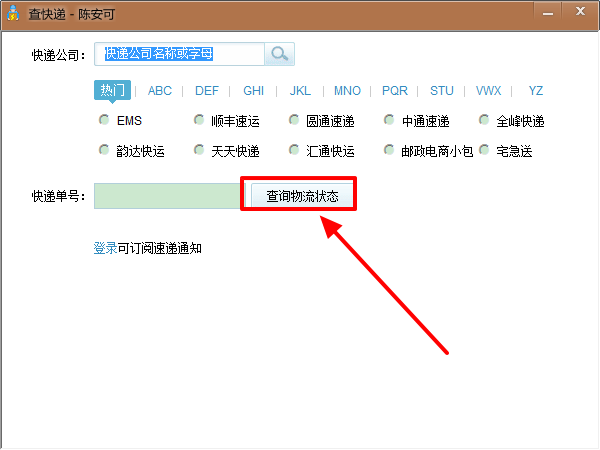Close the 查快递 window
Image resolution: width=600 pixels, height=450 pixels.
[x=580, y=11]
